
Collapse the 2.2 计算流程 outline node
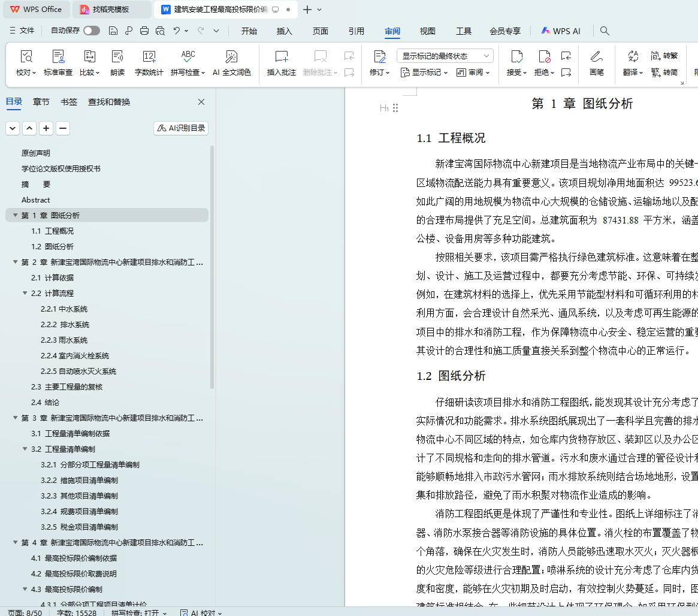coord(25,293)
